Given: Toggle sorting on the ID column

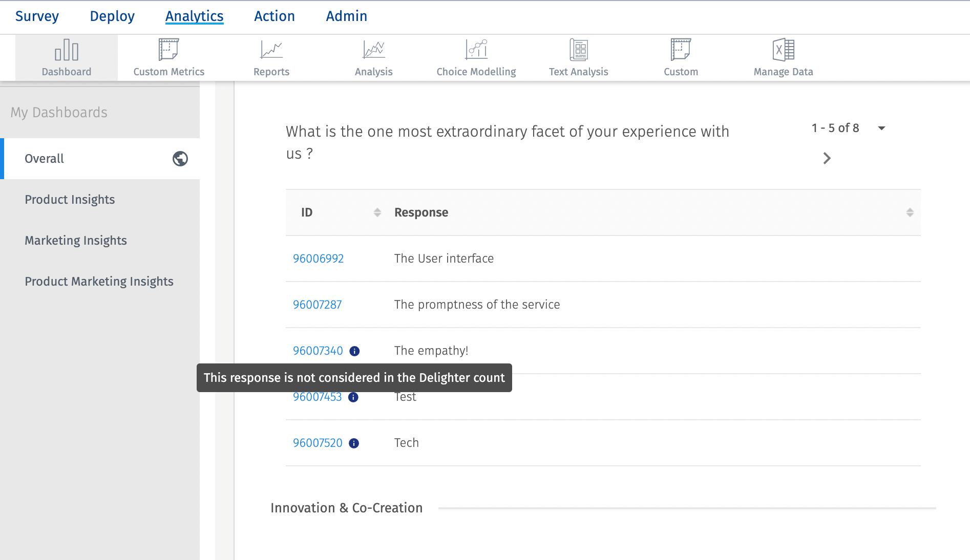Looking at the screenshot, I should point(377,212).
